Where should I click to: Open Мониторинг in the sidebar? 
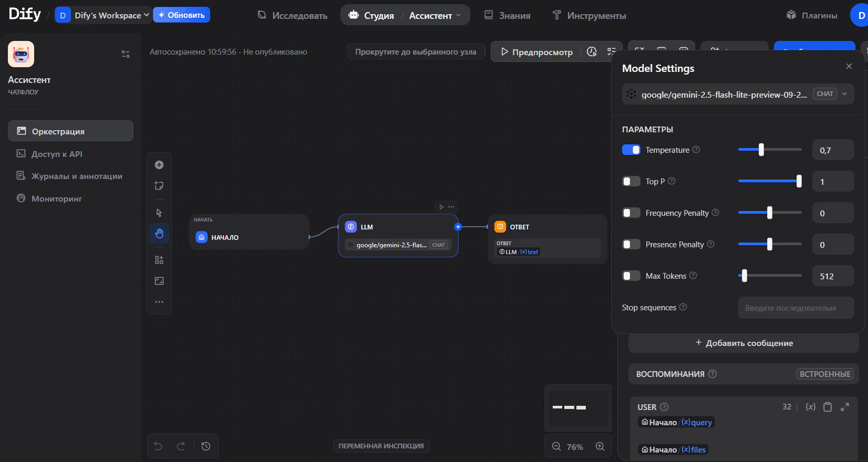(70, 198)
